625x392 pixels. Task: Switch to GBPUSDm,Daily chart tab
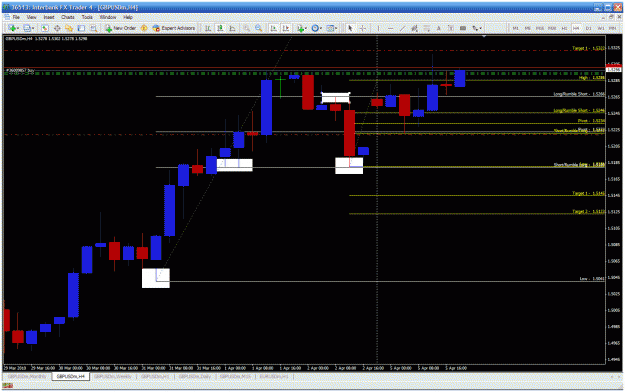tap(195, 376)
